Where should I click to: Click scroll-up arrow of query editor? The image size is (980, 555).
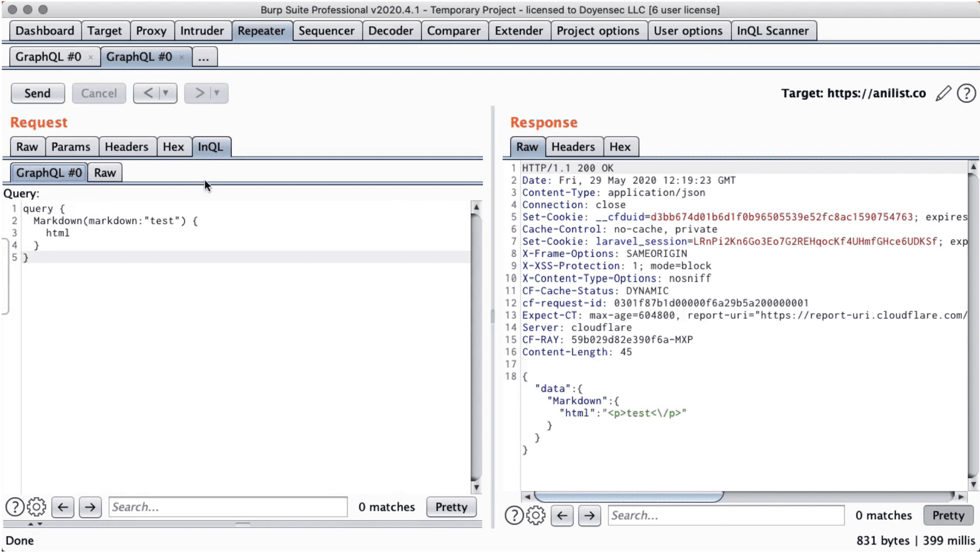pyautogui.click(x=476, y=207)
